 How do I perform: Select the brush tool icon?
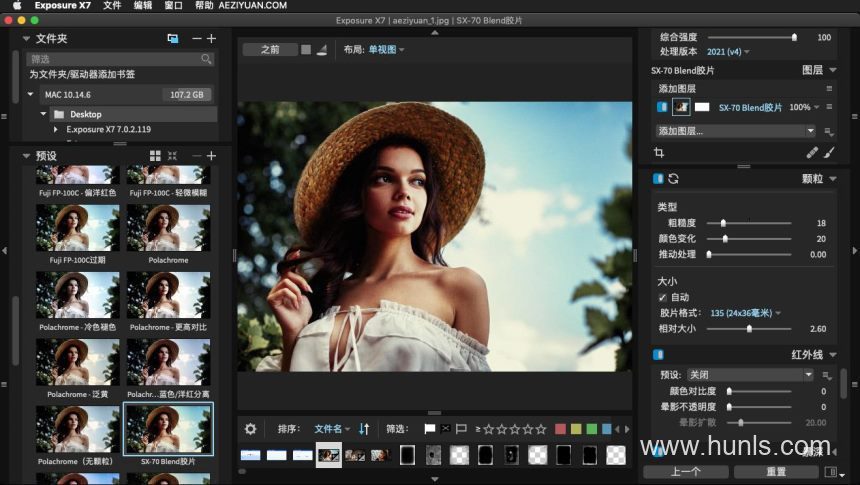pos(829,153)
